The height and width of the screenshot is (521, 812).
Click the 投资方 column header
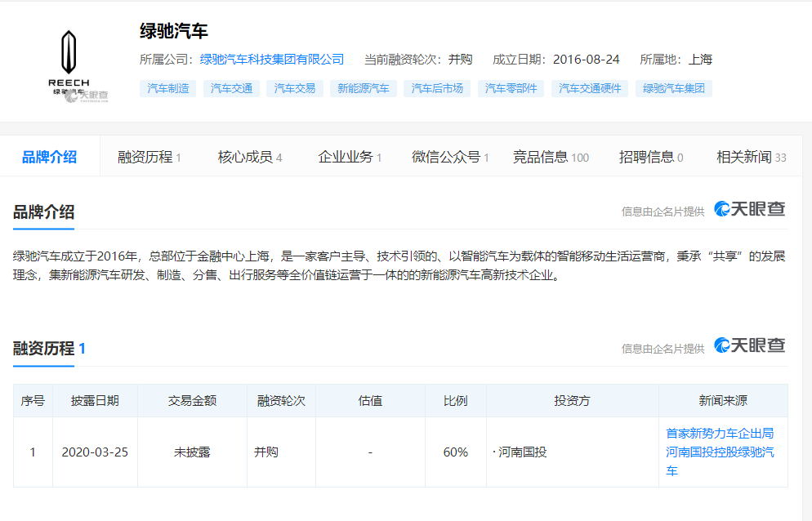tap(572, 400)
